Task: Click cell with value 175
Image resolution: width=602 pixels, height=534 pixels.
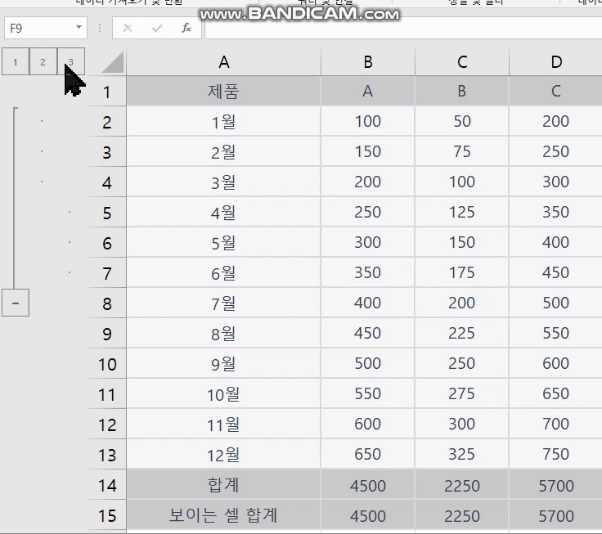Action: [x=462, y=273]
